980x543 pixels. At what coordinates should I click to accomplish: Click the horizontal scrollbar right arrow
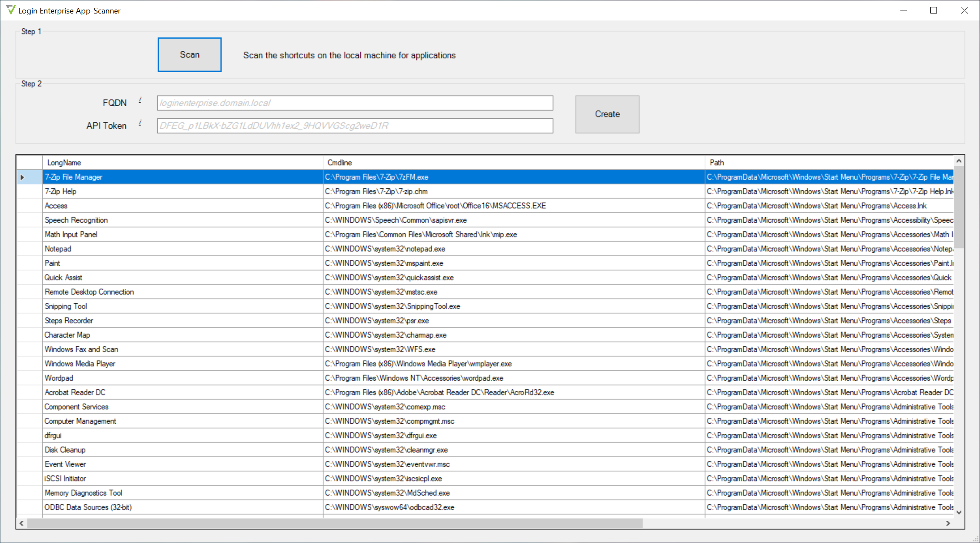tap(948, 523)
